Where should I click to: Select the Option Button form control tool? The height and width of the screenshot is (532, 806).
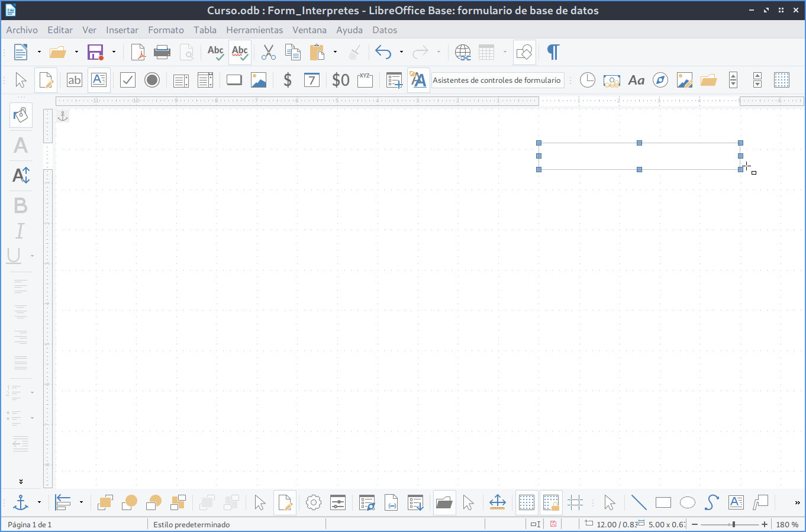click(152, 80)
